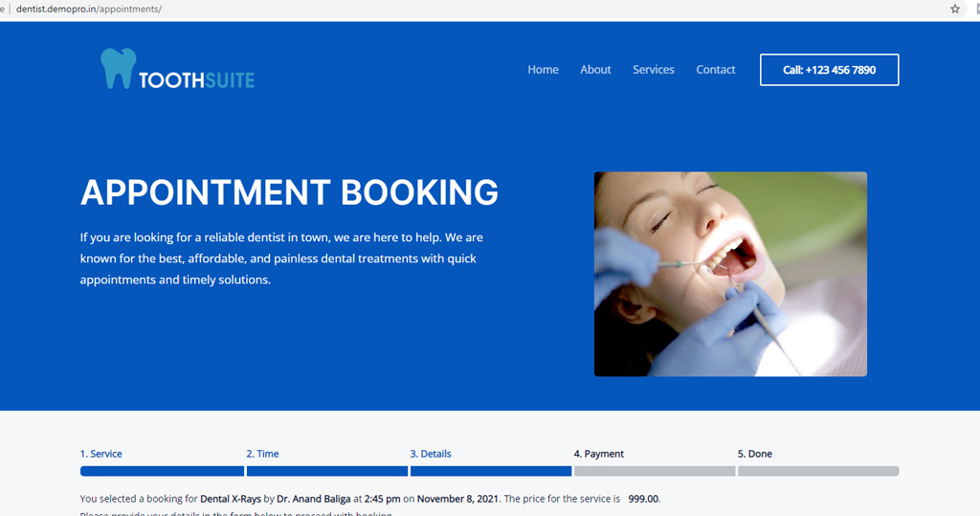This screenshot has width=980, height=516.
Task: Click the grey Done step progress bar
Action: pos(818,471)
